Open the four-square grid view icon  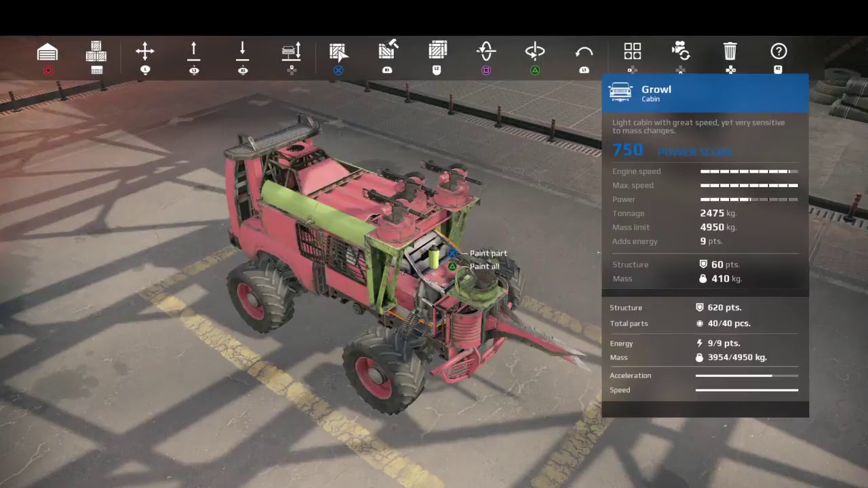(x=633, y=52)
